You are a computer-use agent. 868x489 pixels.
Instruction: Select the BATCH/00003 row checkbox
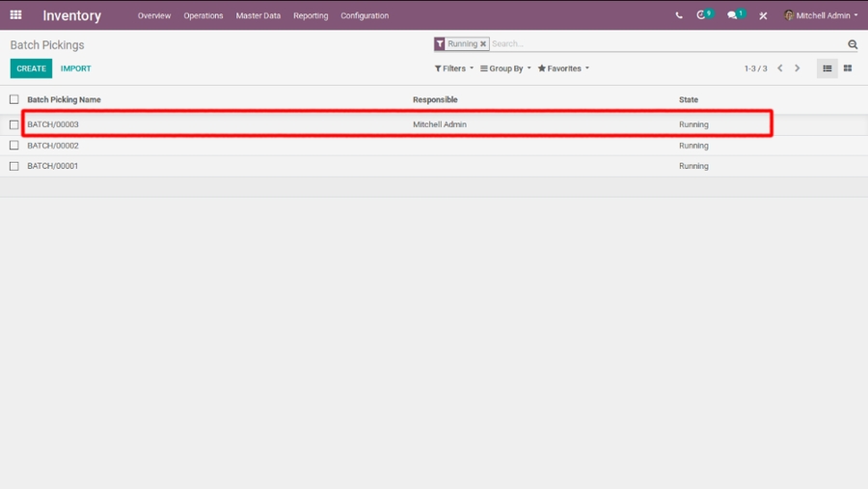[x=14, y=124]
